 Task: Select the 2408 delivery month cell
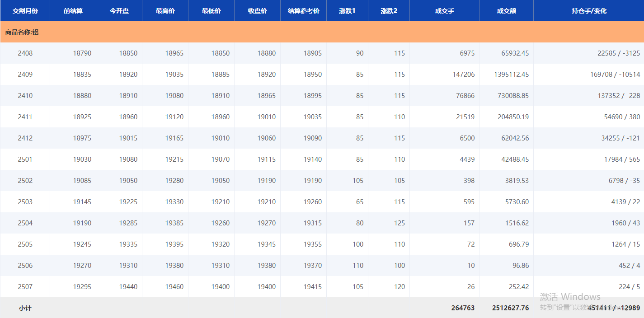pos(25,53)
